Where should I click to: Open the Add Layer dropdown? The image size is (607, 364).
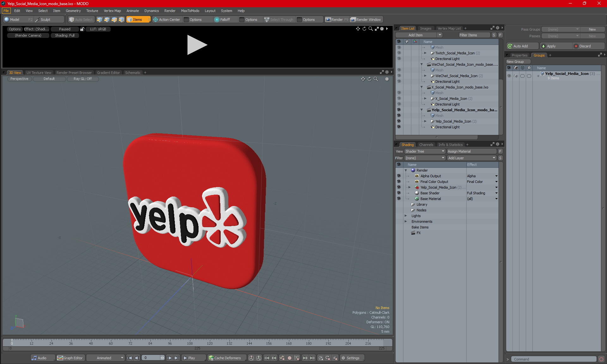pos(472,158)
